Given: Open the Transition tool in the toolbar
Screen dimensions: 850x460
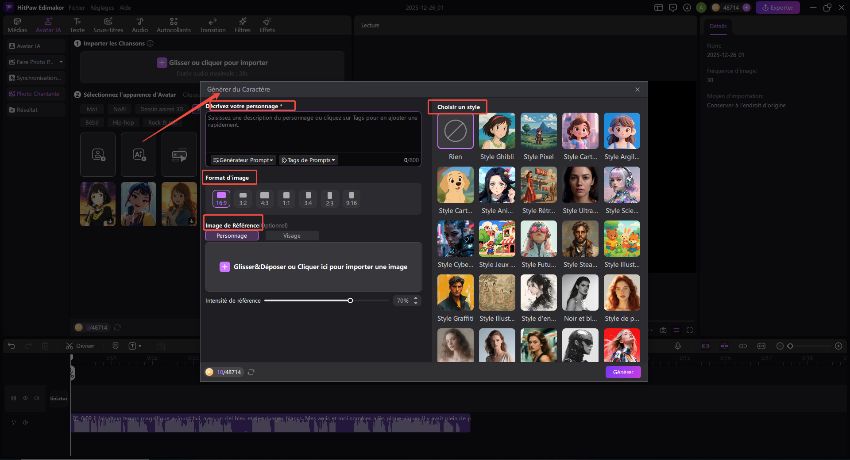Looking at the screenshot, I should click(212, 25).
